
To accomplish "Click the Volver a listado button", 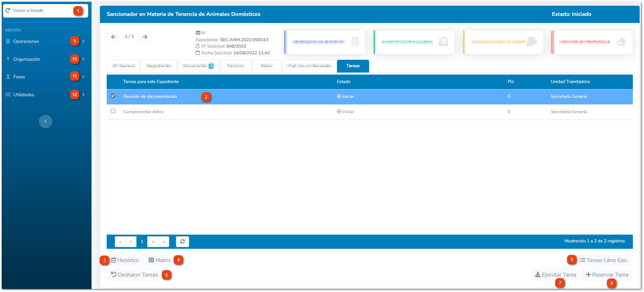I will click(45, 10).
